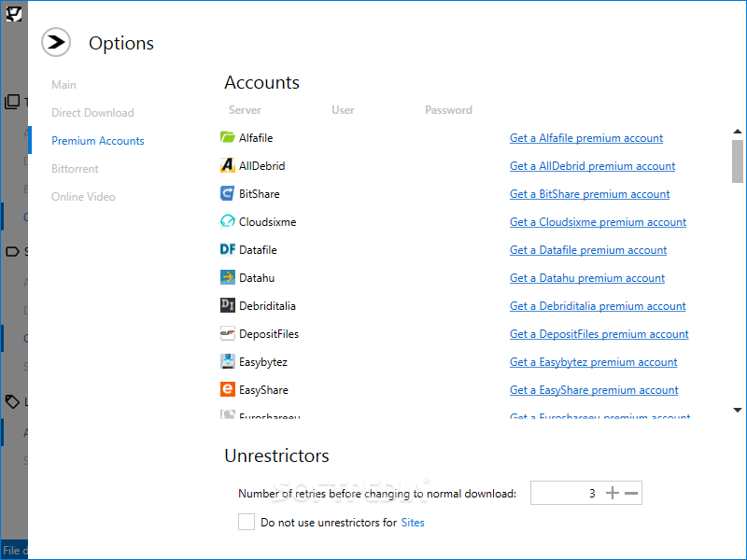Select the EasyShare server name
Viewport: 747px width, 560px height.
pos(263,390)
